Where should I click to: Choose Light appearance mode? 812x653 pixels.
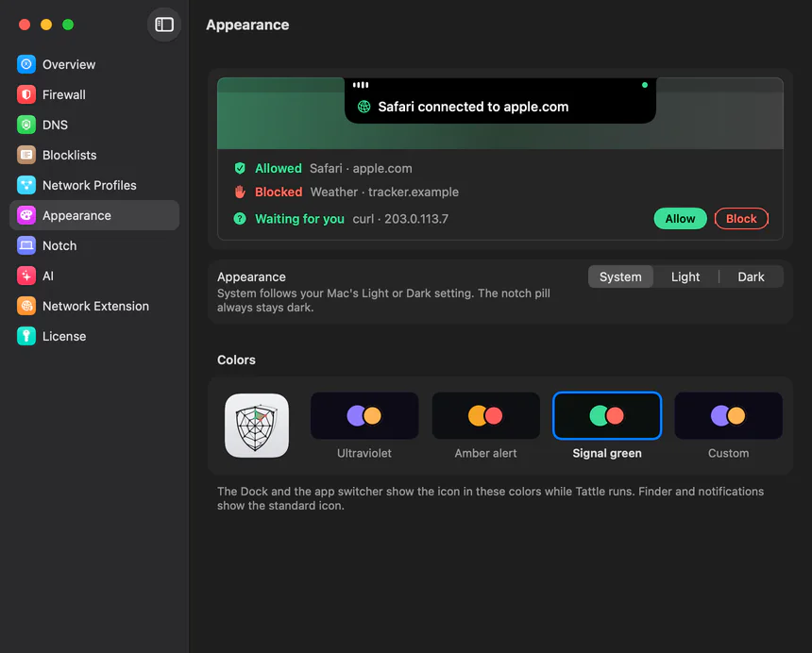[x=685, y=276]
